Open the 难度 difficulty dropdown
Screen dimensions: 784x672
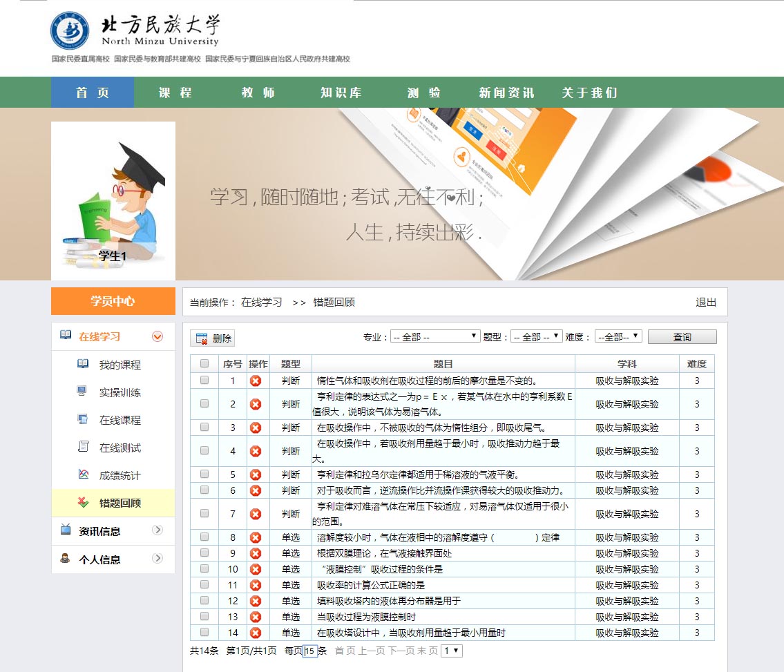pyautogui.click(x=618, y=336)
